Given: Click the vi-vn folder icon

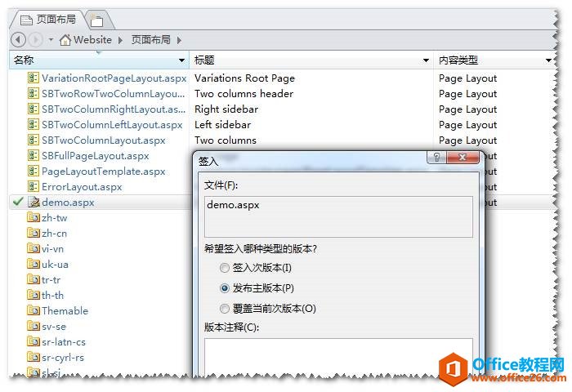Looking at the screenshot, I should tap(34, 248).
